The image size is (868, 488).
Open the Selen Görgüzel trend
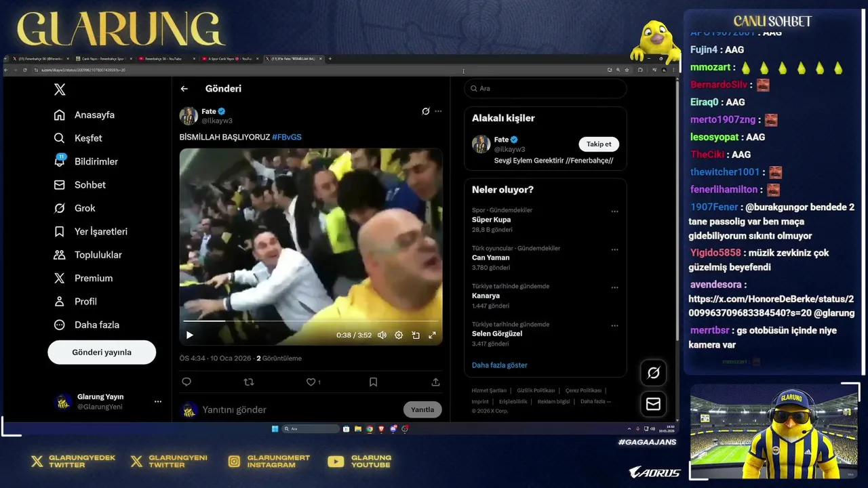(x=497, y=333)
